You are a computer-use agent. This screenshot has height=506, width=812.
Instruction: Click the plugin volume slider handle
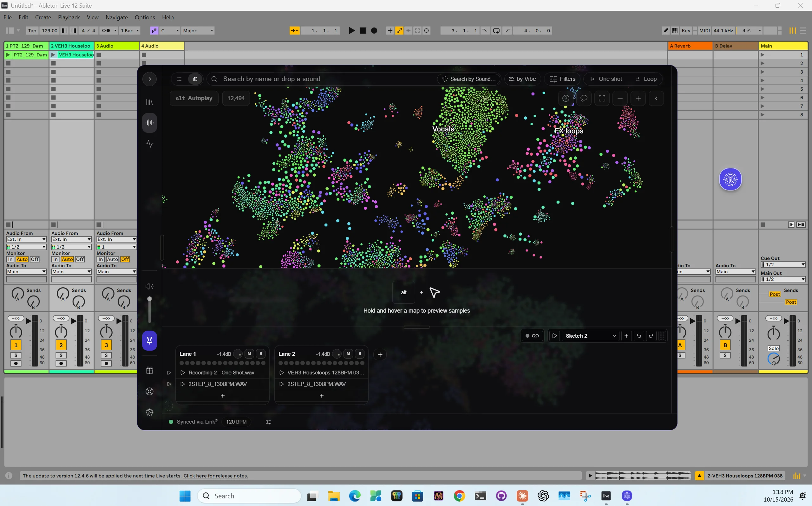pos(150,299)
